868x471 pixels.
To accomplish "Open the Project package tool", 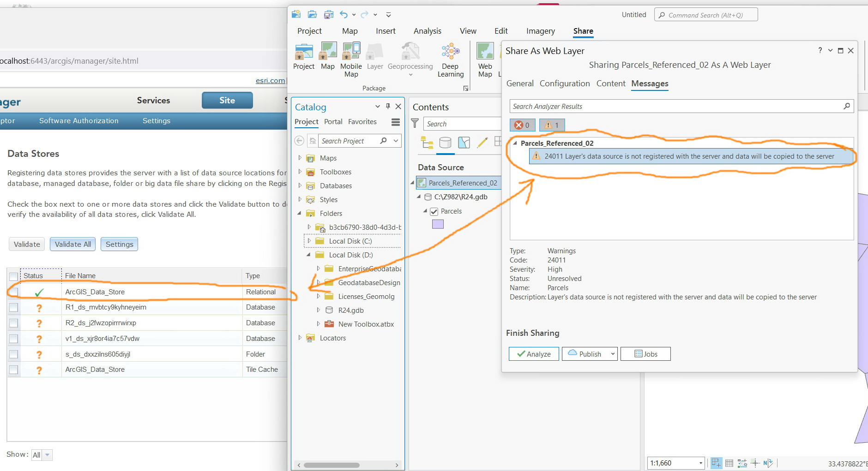I will point(303,55).
